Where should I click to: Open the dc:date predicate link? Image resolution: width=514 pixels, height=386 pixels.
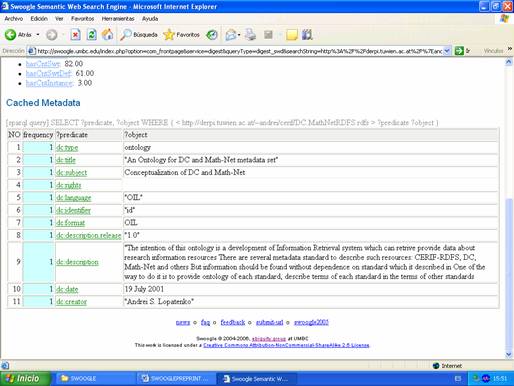click(67, 289)
